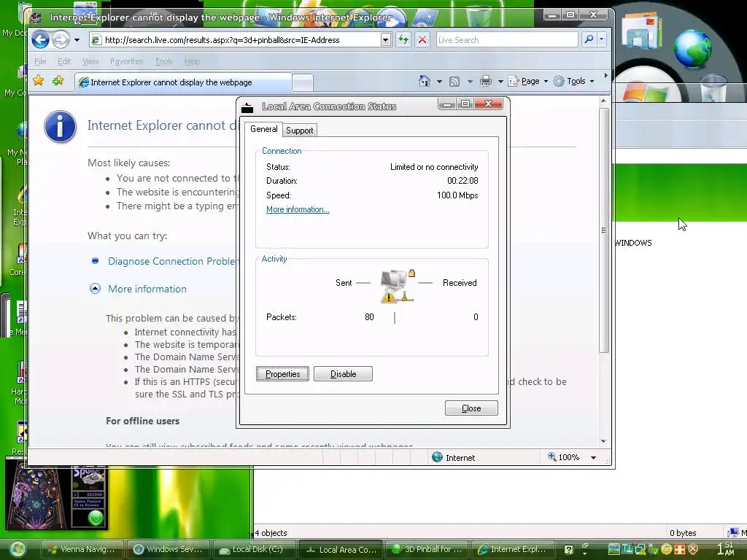This screenshot has height=560, width=747.
Task: Click the Close button in status dialog
Action: coord(471,408)
